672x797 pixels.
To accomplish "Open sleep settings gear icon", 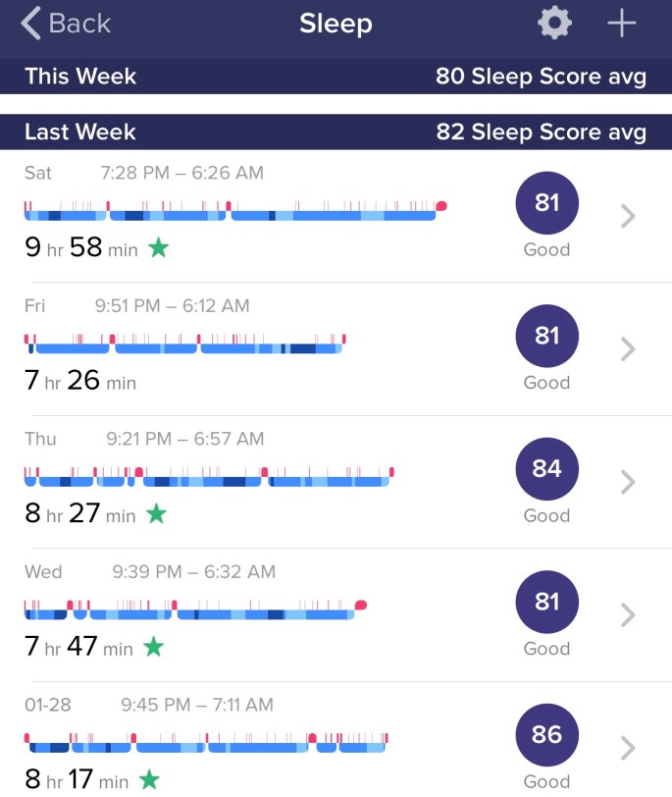I will 554,24.
